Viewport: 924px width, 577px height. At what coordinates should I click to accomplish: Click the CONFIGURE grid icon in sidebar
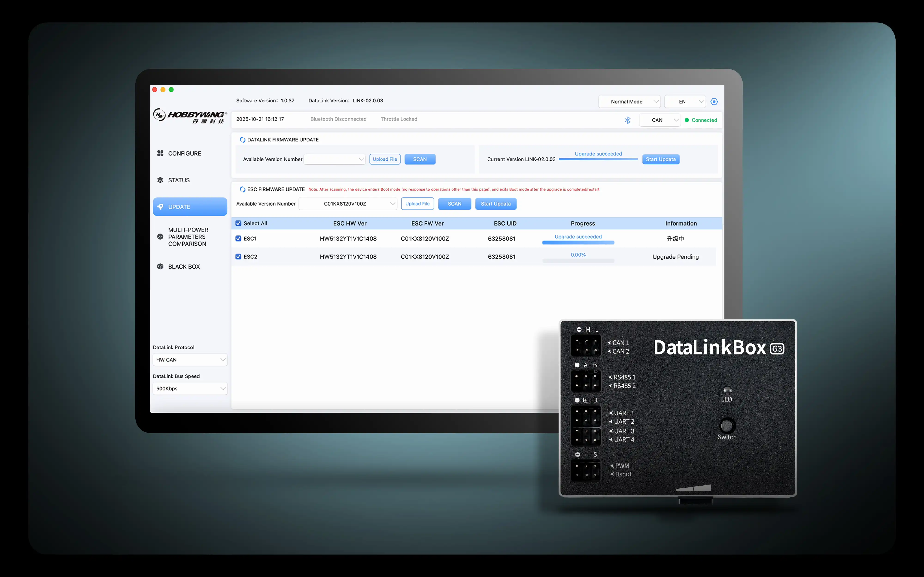pyautogui.click(x=160, y=153)
